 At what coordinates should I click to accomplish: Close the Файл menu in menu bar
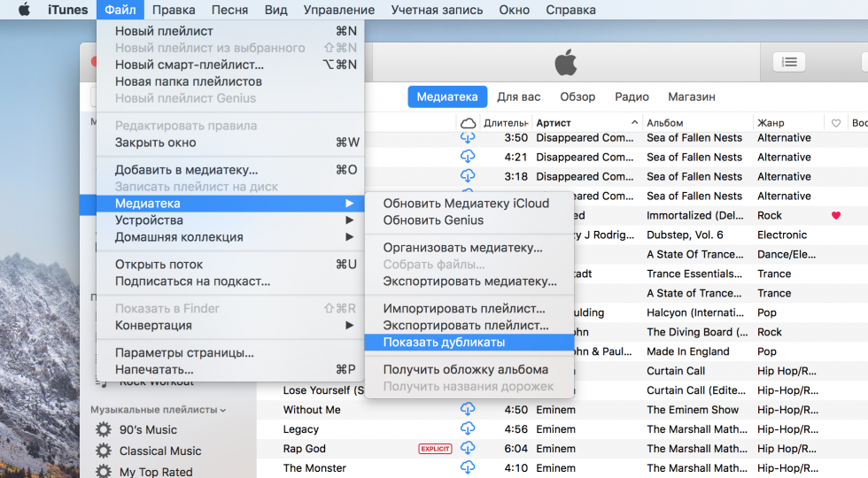[x=120, y=10]
